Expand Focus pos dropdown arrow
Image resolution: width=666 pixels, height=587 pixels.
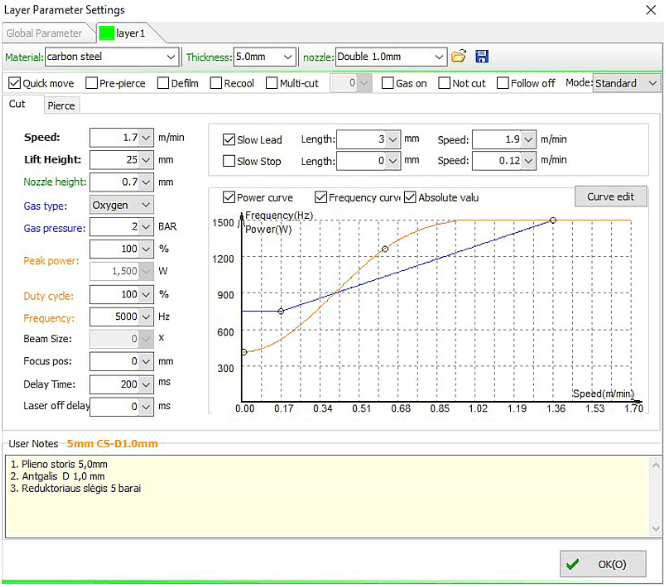(x=146, y=361)
